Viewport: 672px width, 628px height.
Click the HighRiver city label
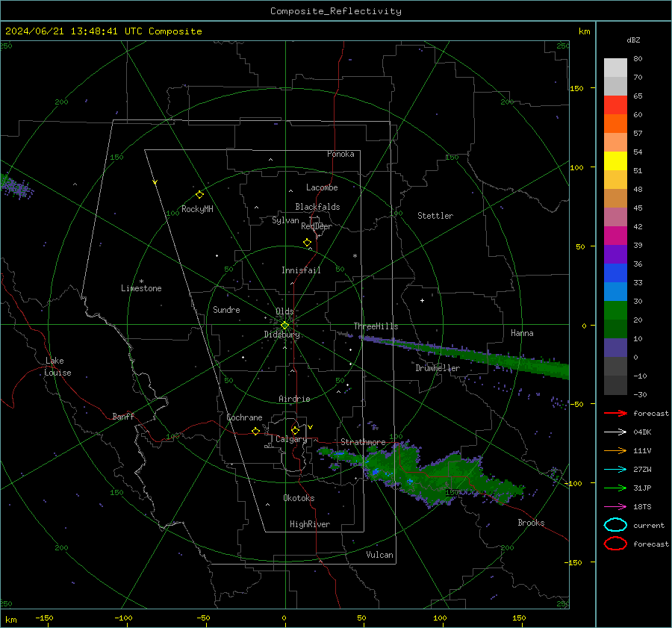[x=310, y=524]
